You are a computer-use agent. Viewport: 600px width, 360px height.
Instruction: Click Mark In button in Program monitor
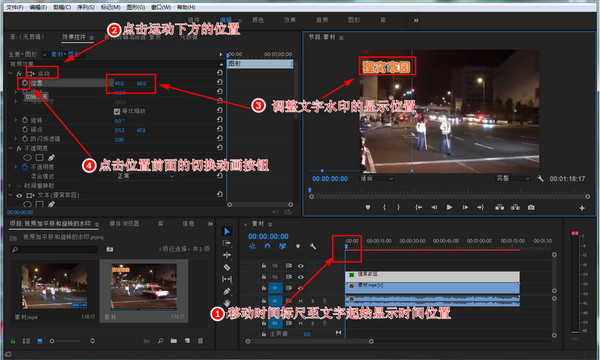pyautogui.click(x=385, y=207)
